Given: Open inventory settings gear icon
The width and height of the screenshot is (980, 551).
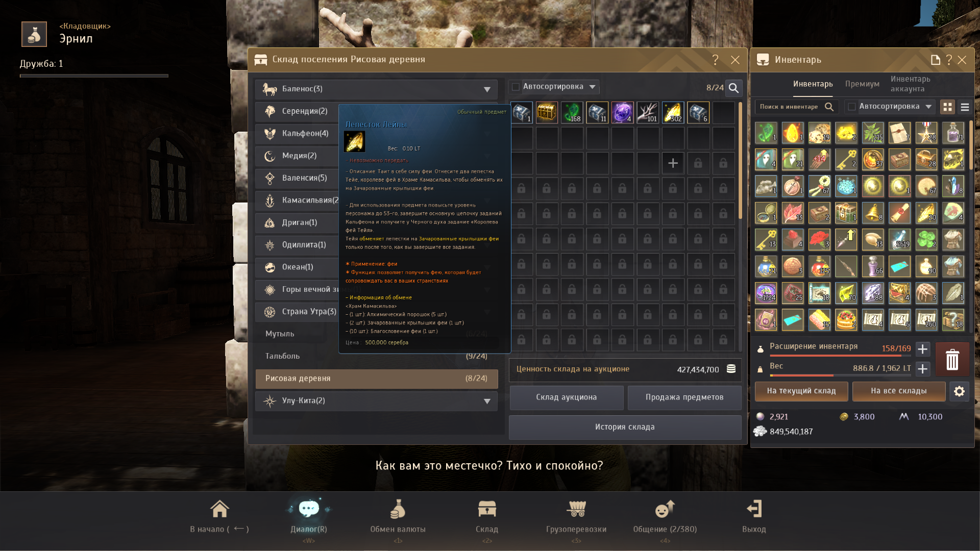Looking at the screenshot, I should click(x=959, y=391).
